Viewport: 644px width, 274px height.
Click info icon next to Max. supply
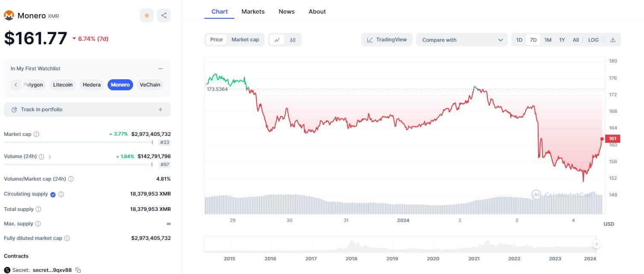(38, 224)
